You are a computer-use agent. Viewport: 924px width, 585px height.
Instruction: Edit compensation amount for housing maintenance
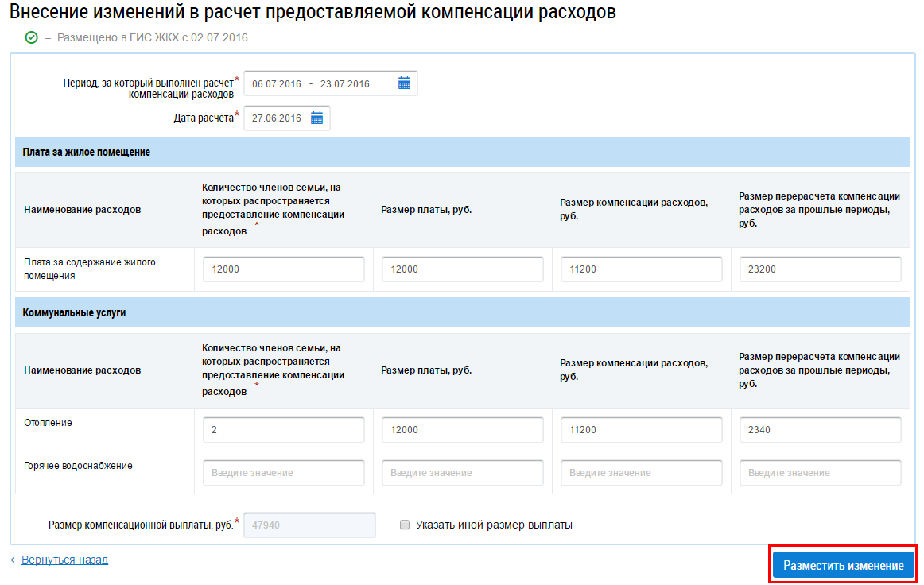(641, 269)
